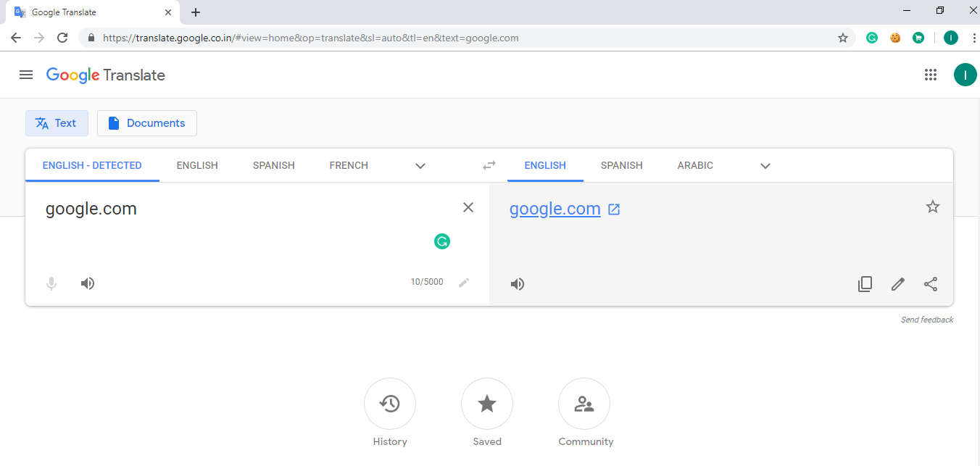The width and height of the screenshot is (980, 466).
Task: Select Arabic as target language
Action: click(x=695, y=165)
